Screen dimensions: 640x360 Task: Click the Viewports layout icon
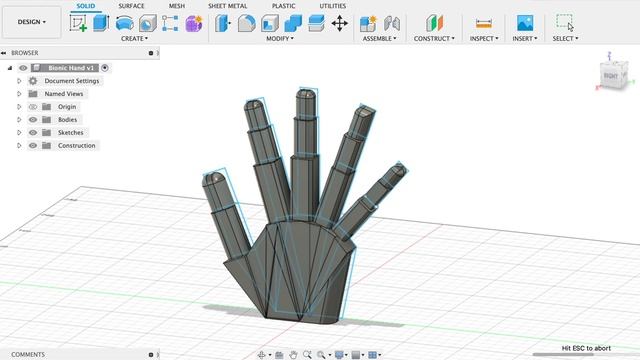tap(372, 355)
